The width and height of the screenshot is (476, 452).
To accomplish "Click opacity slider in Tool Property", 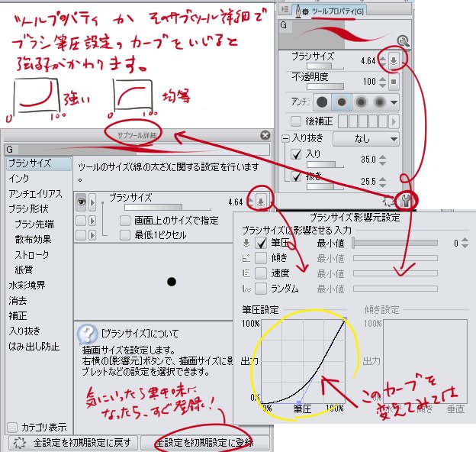I will pos(325,87).
